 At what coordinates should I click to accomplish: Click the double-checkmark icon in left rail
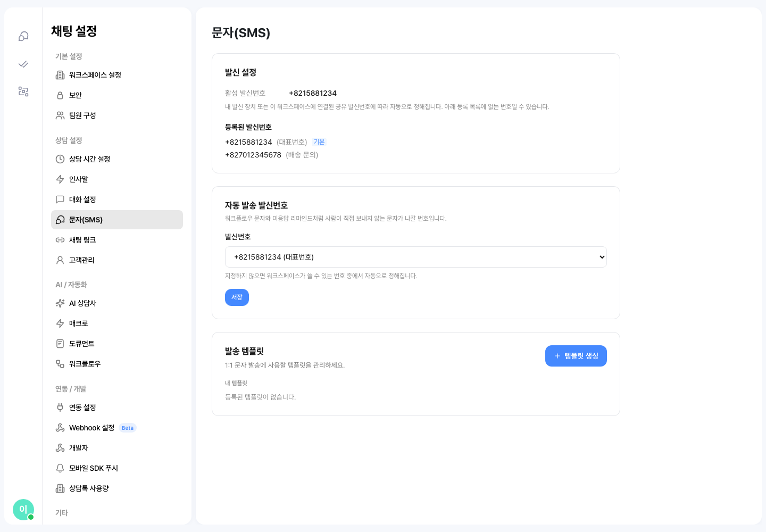pyautogui.click(x=23, y=64)
